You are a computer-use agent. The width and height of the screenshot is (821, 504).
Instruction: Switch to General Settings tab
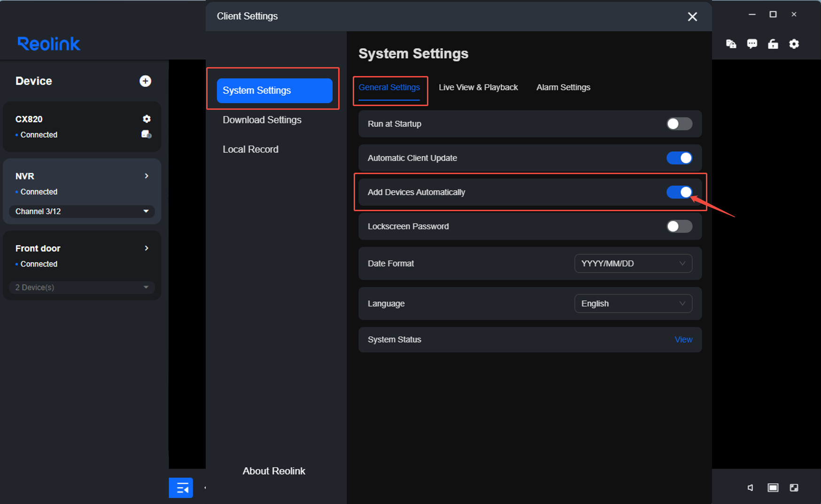point(389,87)
